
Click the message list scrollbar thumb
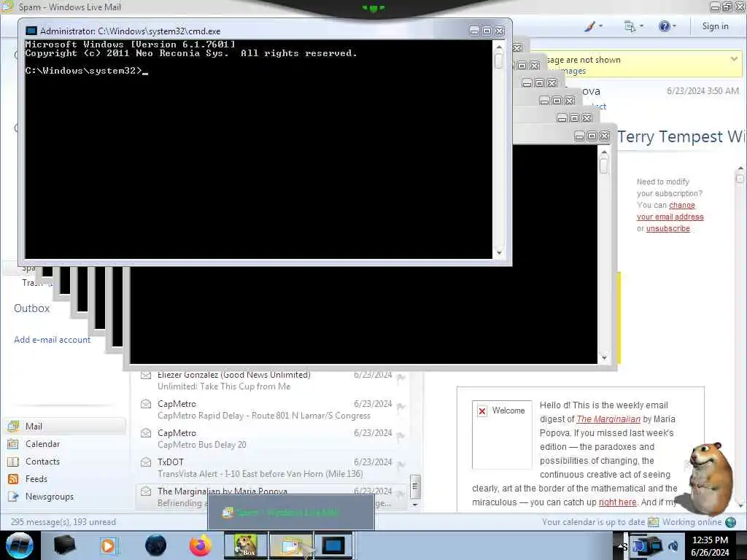tap(415, 486)
